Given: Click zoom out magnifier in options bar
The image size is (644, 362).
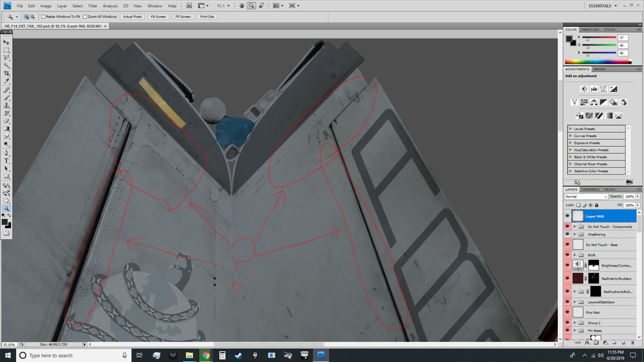Looking at the screenshot, I should (33, 16).
